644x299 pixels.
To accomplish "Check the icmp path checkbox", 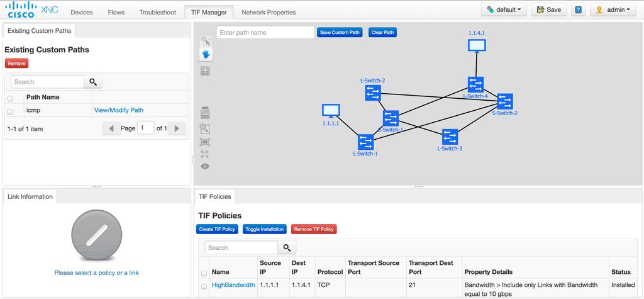I will coord(10,111).
